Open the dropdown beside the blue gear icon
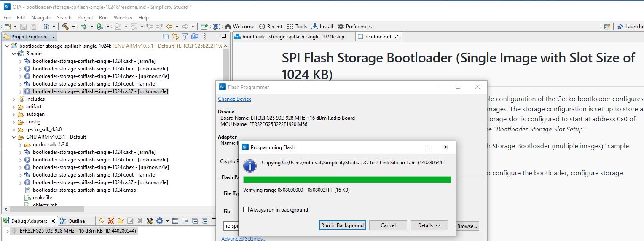The image size is (644, 241). [x=167, y=221]
